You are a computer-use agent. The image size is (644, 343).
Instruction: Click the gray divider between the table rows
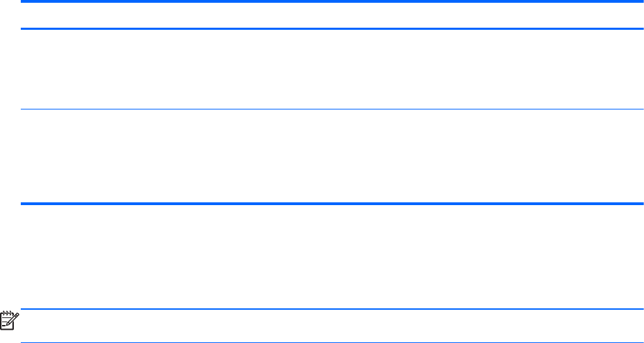pos(332,109)
